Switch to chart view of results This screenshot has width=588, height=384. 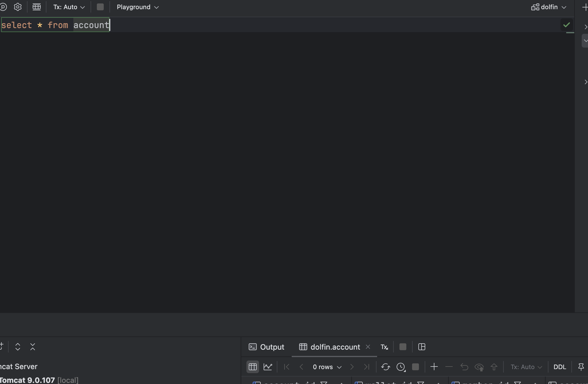pos(268,367)
